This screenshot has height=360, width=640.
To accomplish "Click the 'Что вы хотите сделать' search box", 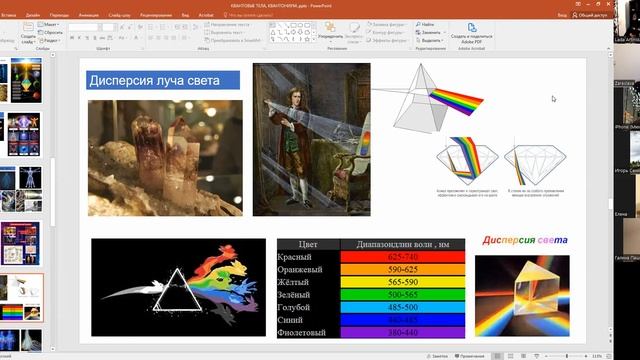I will click(x=248, y=15).
